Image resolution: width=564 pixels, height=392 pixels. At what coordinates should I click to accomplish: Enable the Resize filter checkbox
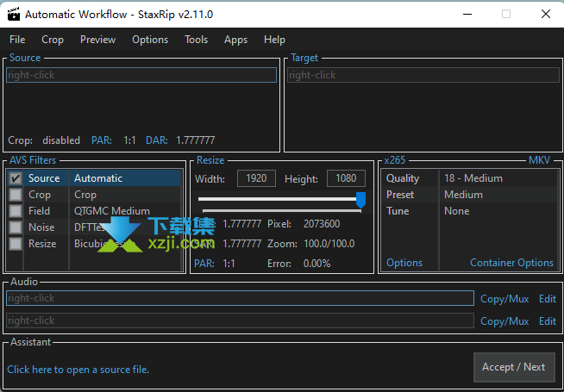pyautogui.click(x=16, y=244)
